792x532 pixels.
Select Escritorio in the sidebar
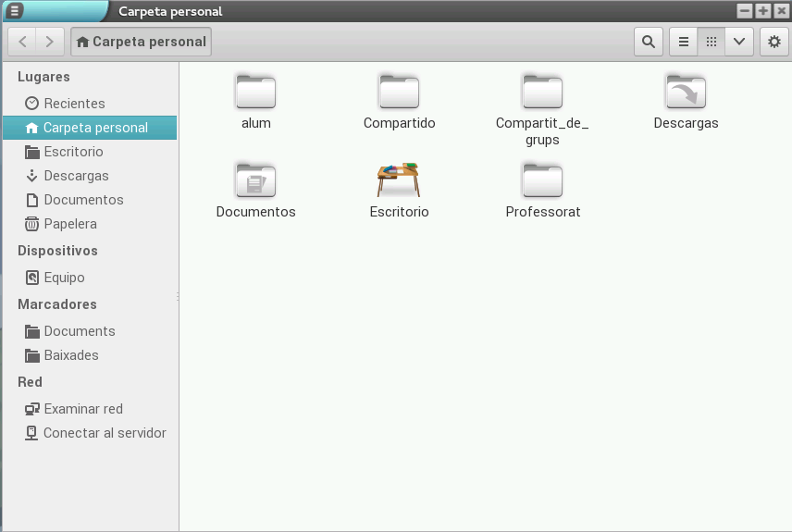coord(73,152)
